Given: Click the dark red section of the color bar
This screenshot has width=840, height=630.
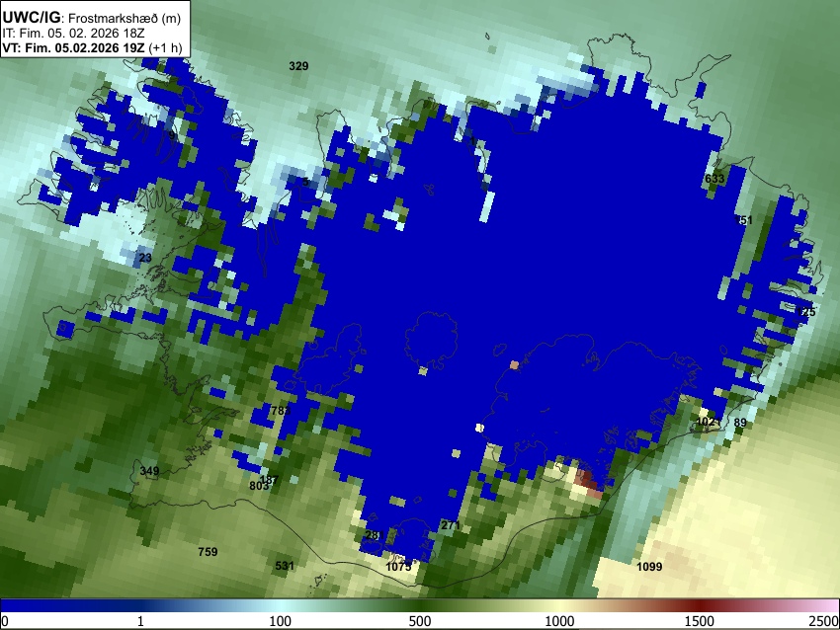Looking at the screenshot, I should (699, 606).
